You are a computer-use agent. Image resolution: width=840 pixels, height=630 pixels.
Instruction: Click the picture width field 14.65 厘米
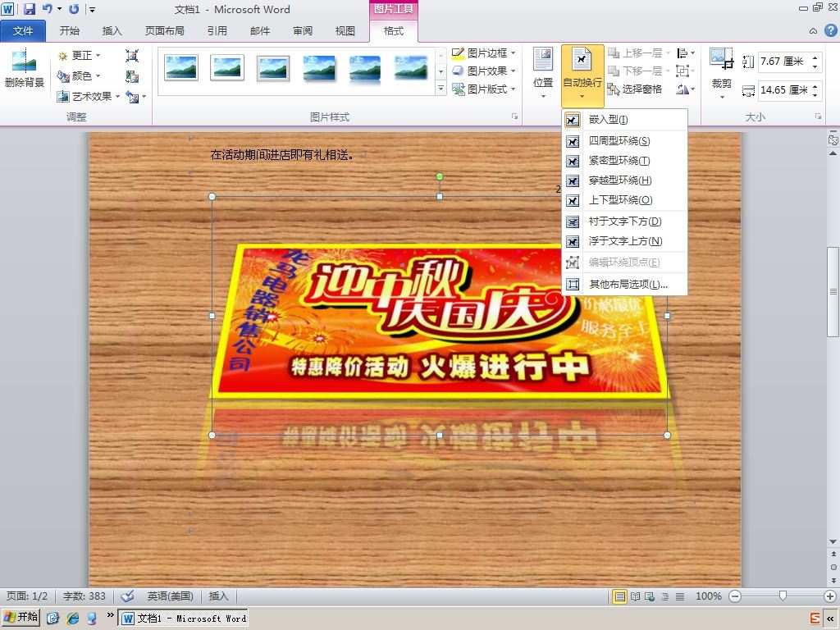coord(784,90)
